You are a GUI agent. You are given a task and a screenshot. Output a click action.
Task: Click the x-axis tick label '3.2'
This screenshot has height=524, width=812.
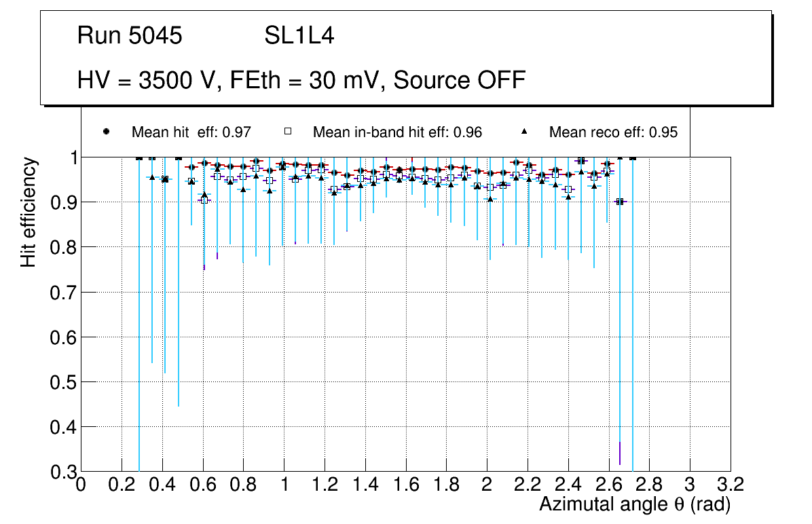point(731,485)
